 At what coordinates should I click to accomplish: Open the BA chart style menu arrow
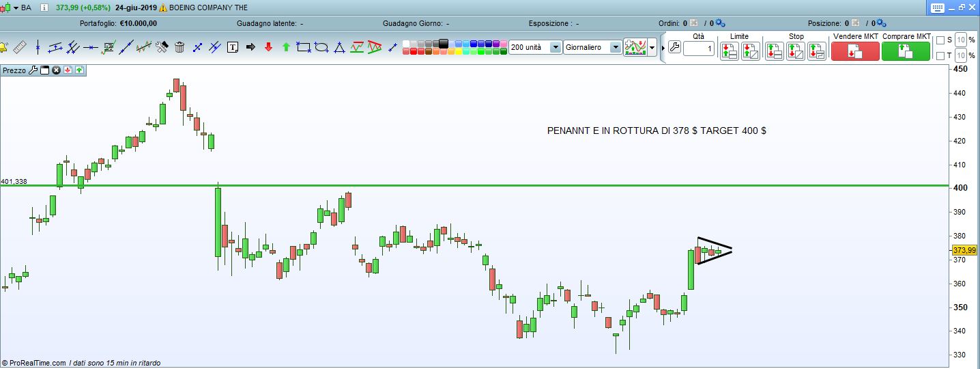16,8
